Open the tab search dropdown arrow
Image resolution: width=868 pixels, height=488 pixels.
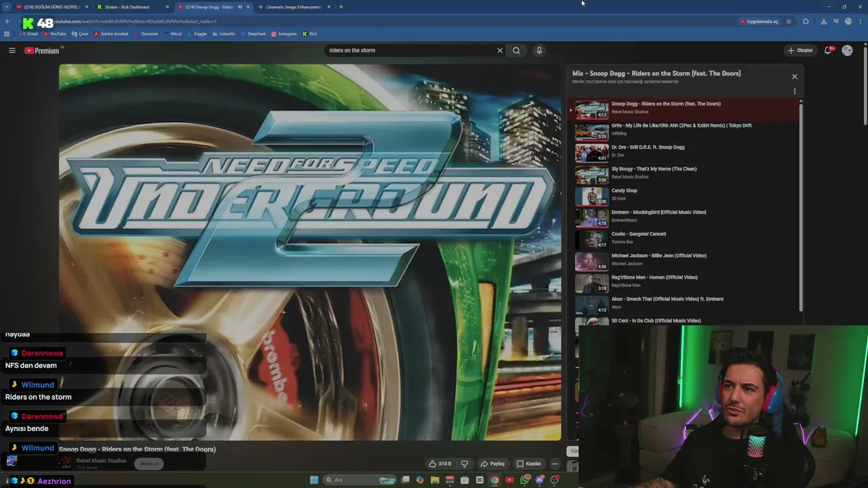pyautogui.click(x=7, y=7)
